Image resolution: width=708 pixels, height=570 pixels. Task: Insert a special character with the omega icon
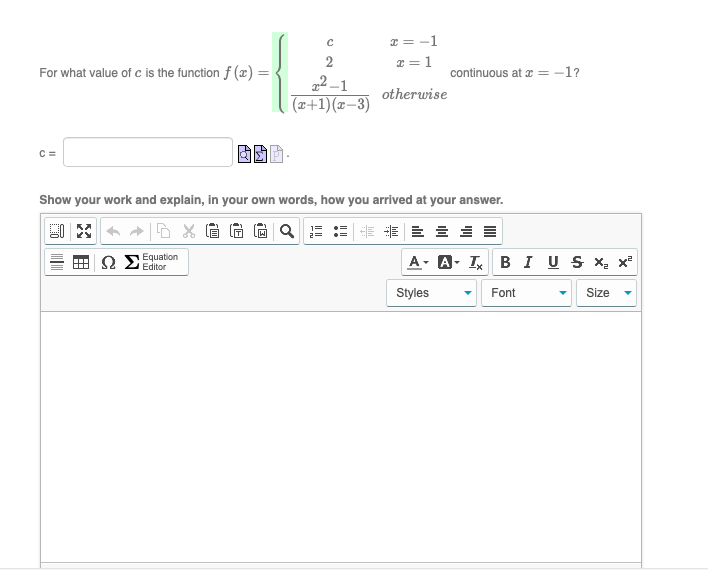pos(108,262)
